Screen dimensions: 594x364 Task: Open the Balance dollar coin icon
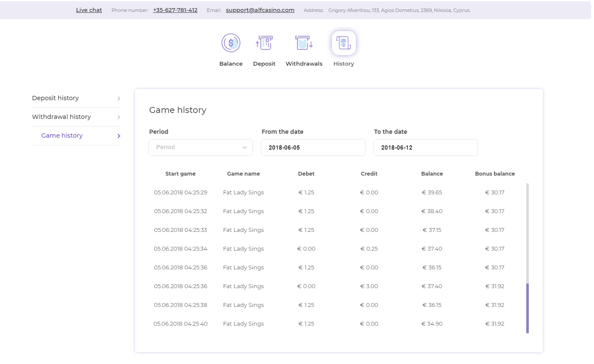[231, 43]
